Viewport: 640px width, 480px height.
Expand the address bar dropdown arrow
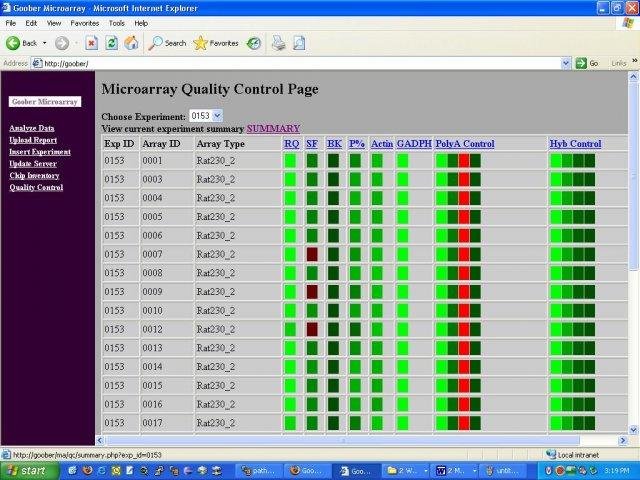(x=565, y=63)
